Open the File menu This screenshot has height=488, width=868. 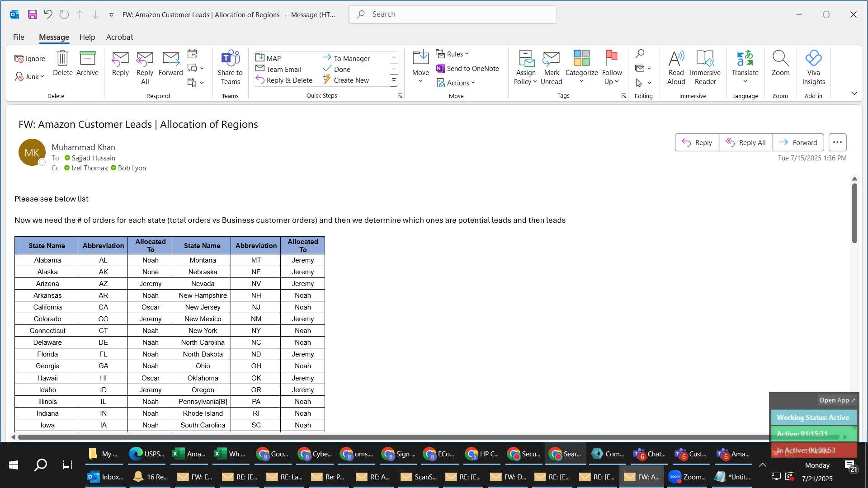tap(19, 37)
